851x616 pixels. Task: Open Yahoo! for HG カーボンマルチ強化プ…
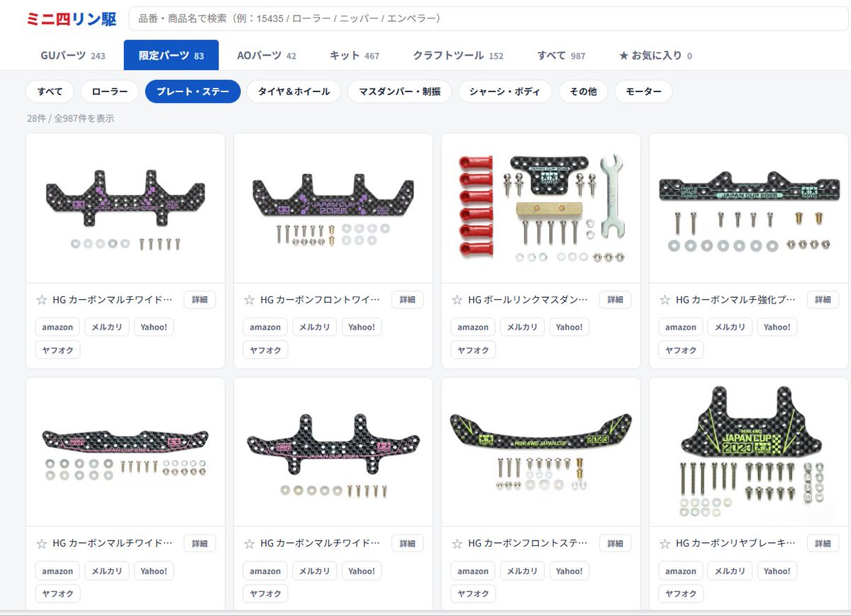[777, 327]
